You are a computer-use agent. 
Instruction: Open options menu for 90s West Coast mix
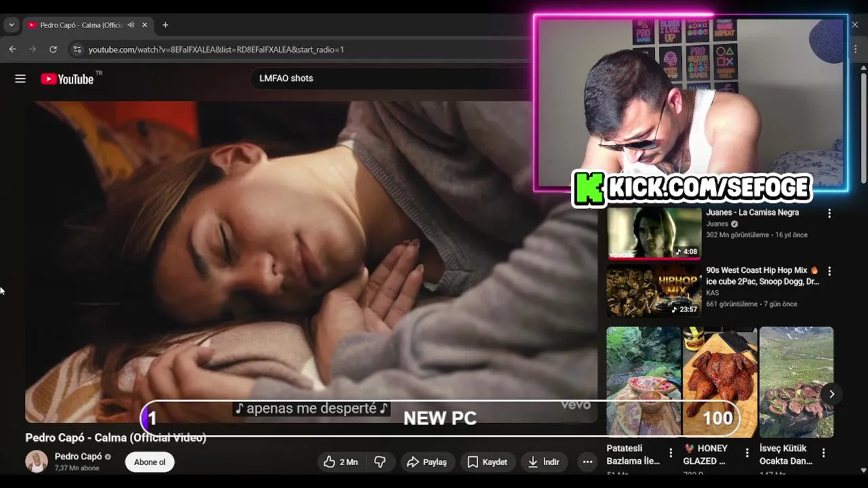[x=829, y=271]
